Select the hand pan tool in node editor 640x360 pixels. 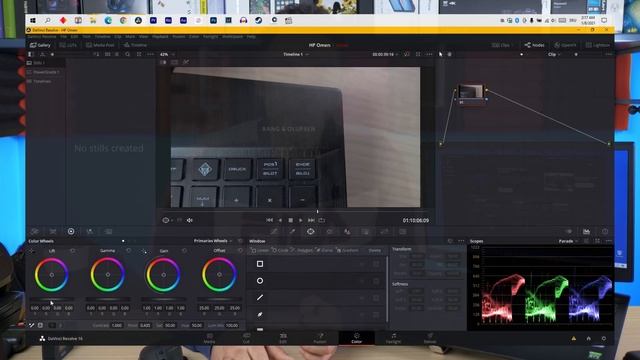(x=449, y=54)
